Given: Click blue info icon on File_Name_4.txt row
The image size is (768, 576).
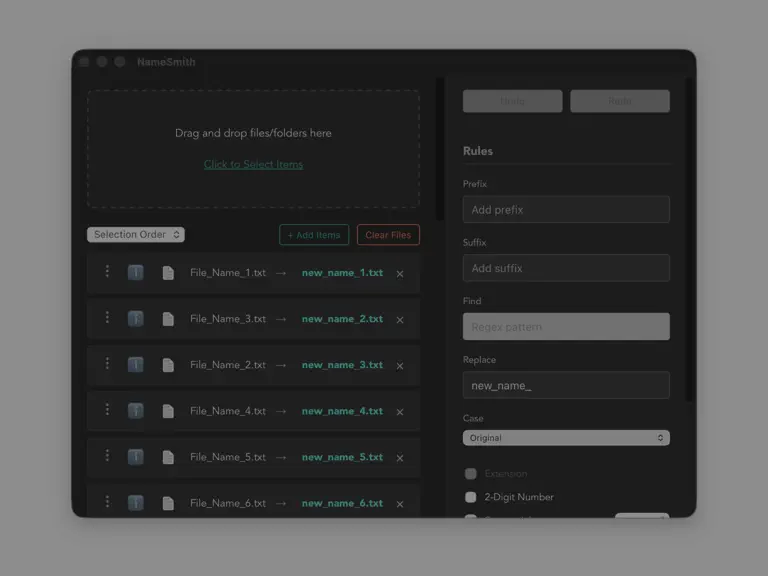Looking at the screenshot, I should [136, 410].
